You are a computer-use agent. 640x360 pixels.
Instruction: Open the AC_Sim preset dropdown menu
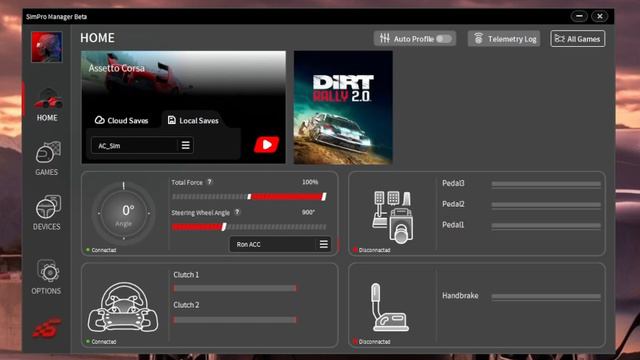(x=185, y=145)
